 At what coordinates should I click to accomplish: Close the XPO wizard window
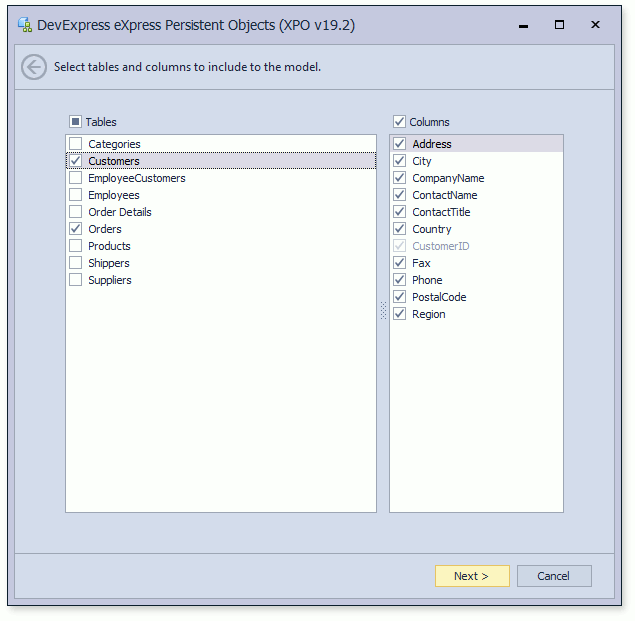(x=595, y=25)
